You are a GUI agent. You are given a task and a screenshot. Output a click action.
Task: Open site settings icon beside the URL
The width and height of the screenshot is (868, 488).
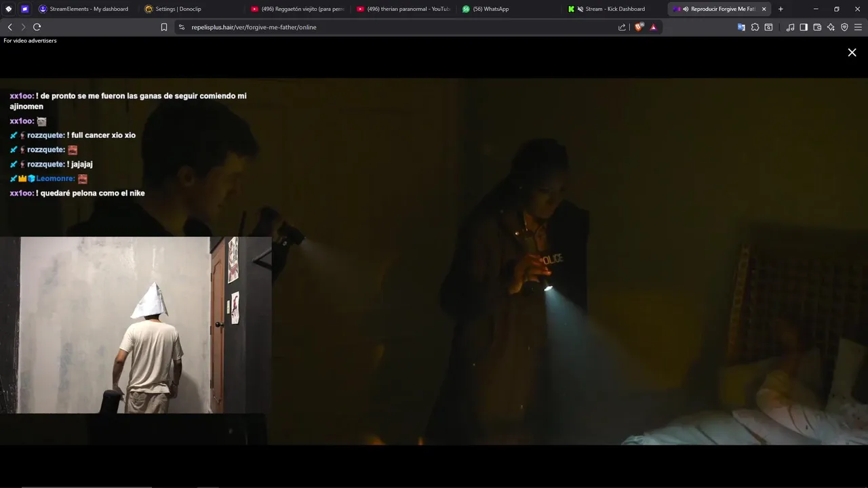[x=181, y=27]
